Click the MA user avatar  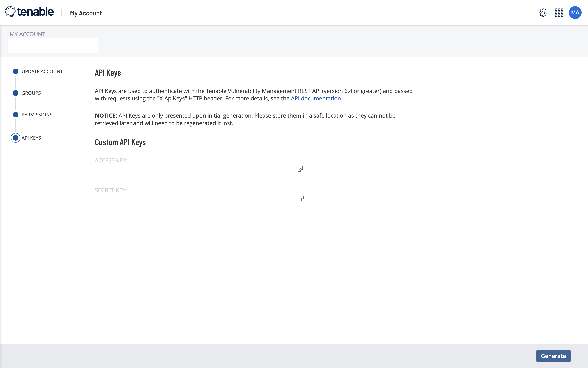575,13
